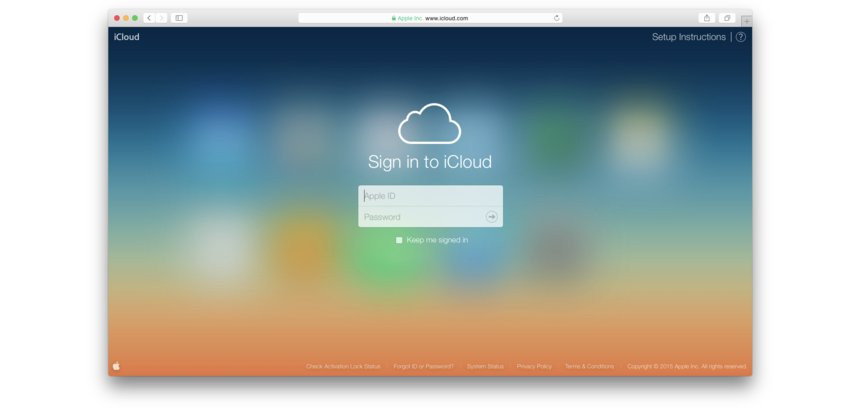Click the Safari back arrow
The height and width of the screenshot is (412, 860).
[149, 18]
